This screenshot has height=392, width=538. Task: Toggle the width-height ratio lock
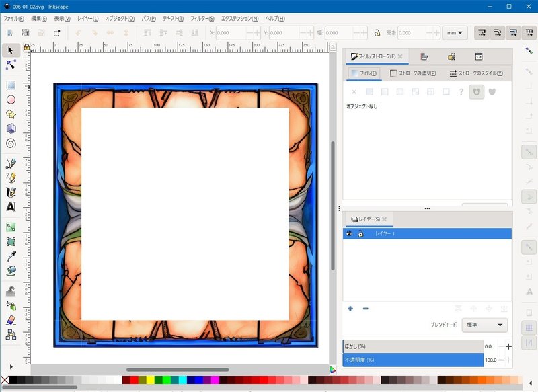coord(377,33)
